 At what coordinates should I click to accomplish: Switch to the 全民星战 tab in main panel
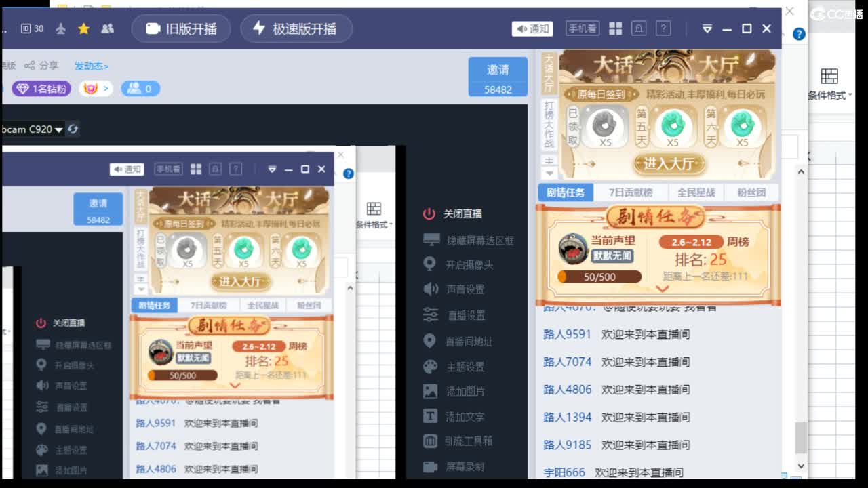(x=696, y=192)
